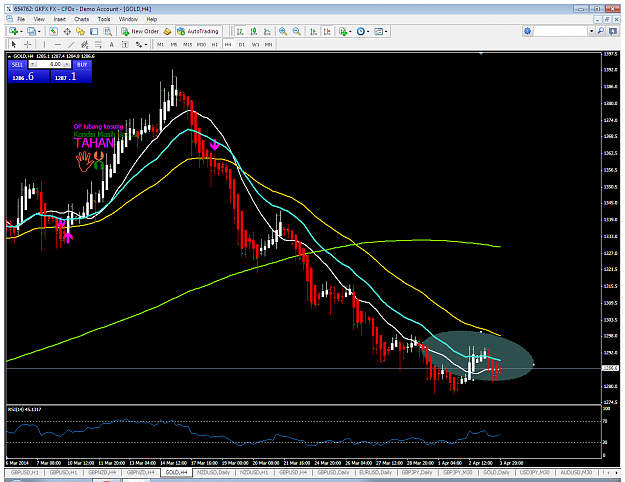Switch to the USDJPY,M30 chart tab
Image resolution: width=625 pixels, height=482 pixels.
pos(535,472)
